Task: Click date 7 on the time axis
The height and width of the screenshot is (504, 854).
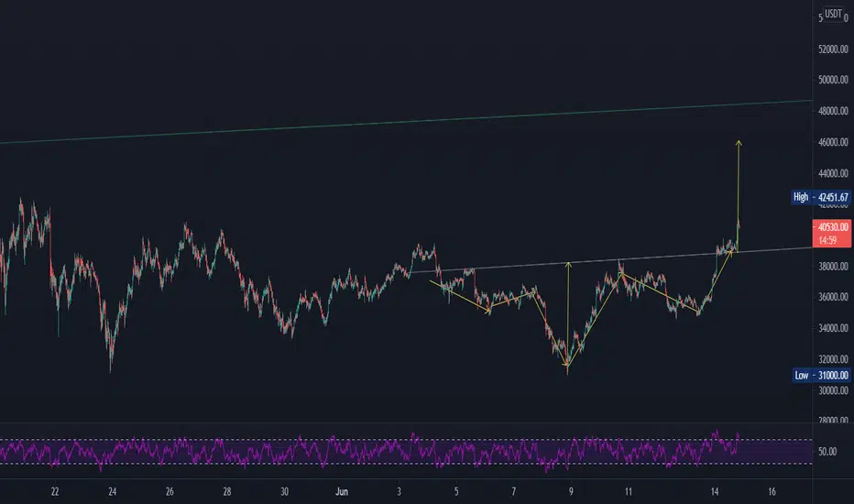Action: point(514,491)
